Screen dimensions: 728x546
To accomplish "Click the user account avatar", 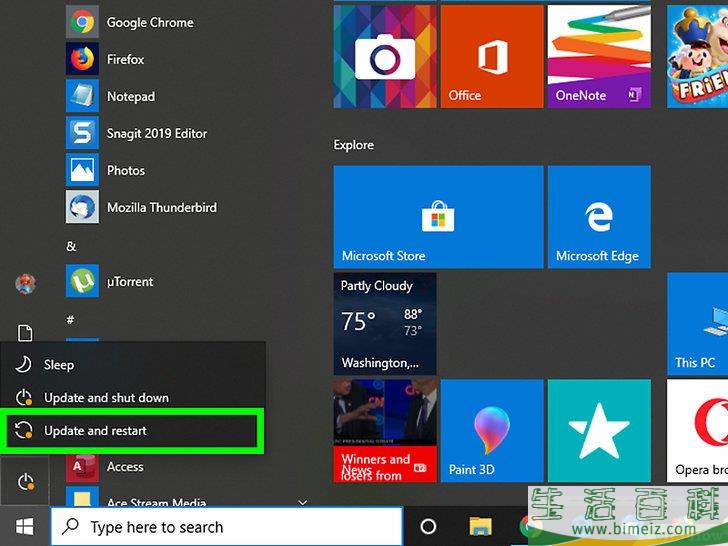I will click(25, 284).
